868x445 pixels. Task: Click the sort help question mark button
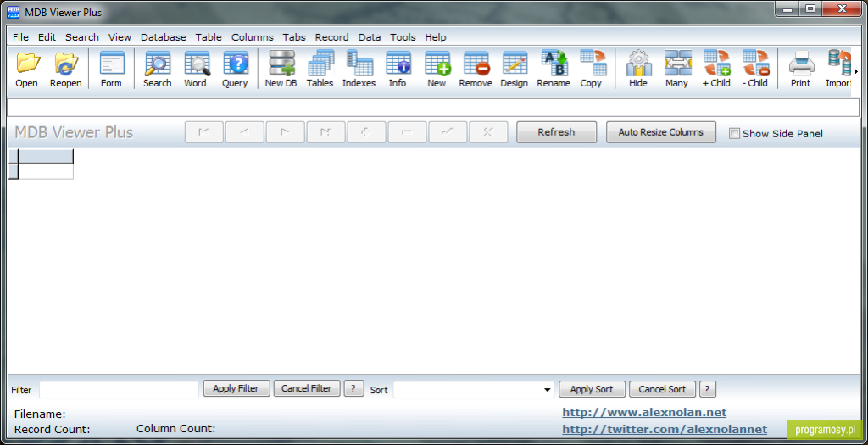click(708, 389)
